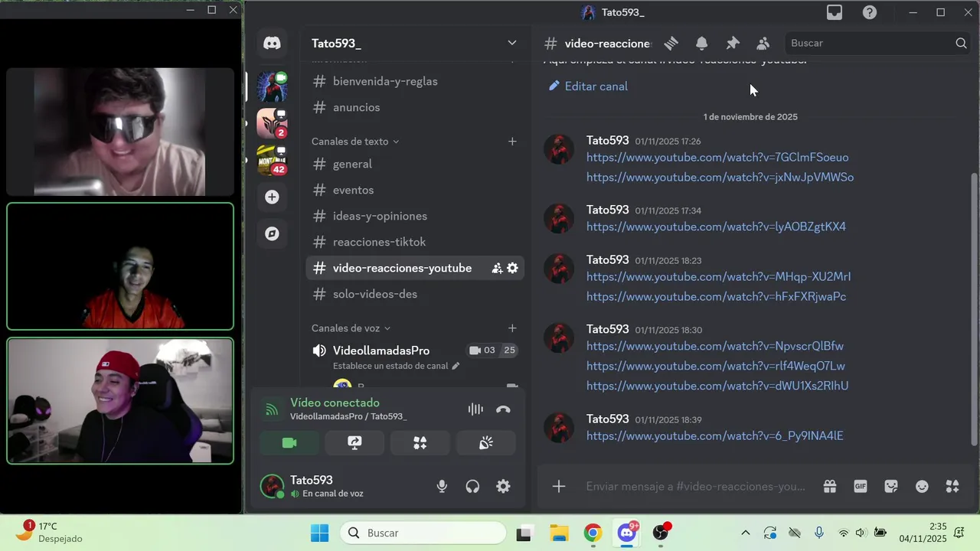Select the top webcam video with sunglasses
The height and width of the screenshot is (551, 980).
(x=120, y=132)
